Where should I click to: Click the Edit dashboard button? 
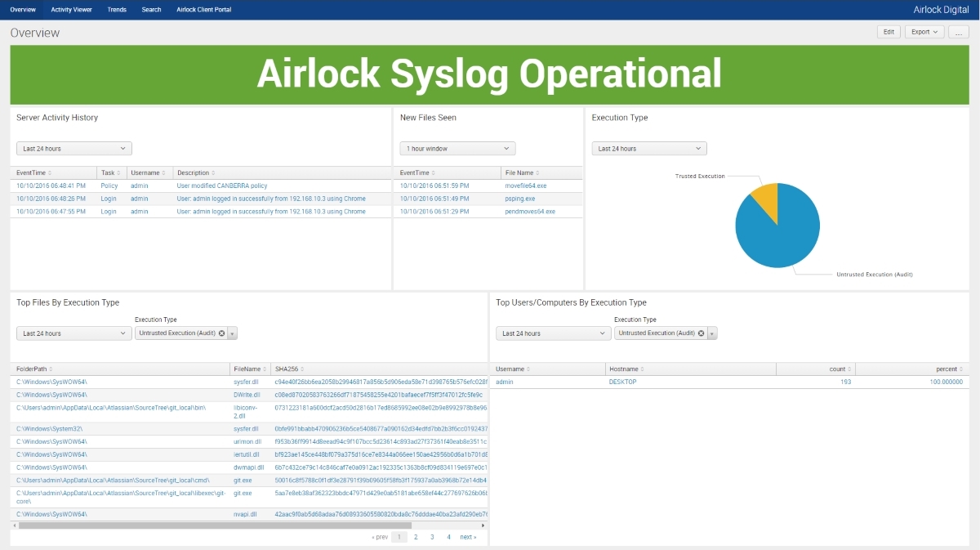889,32
